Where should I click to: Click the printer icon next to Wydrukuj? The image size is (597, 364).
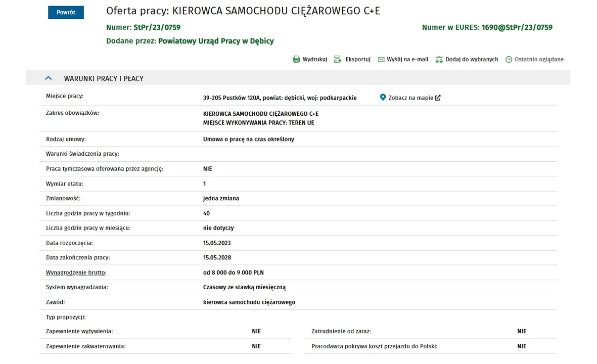point(296,59)
